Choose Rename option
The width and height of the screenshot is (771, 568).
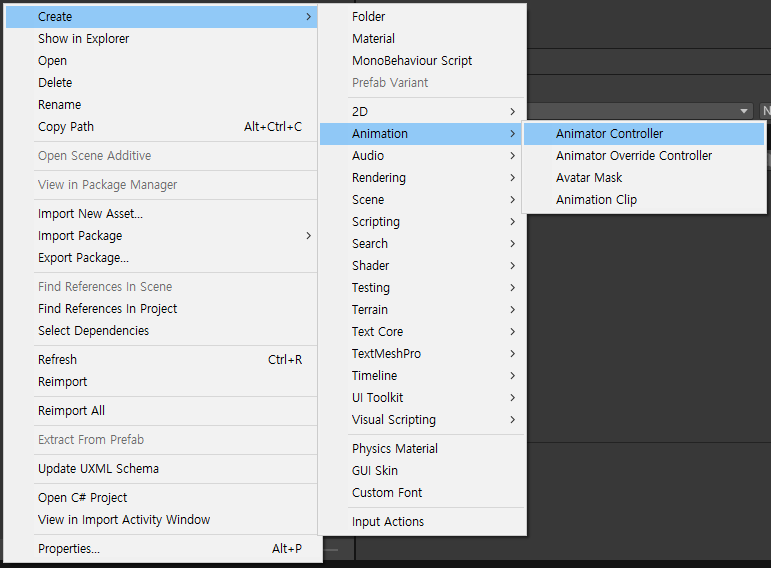click(x=161, y=105)
